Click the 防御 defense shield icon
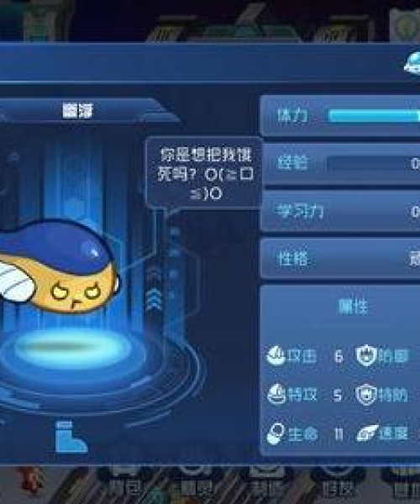420x504 pixels. tap(366, 355)
